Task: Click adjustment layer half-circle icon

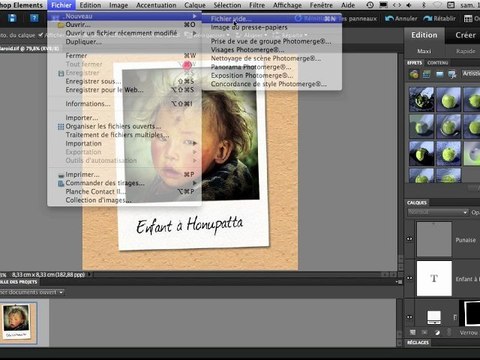Action: click(x=437, y=332)
